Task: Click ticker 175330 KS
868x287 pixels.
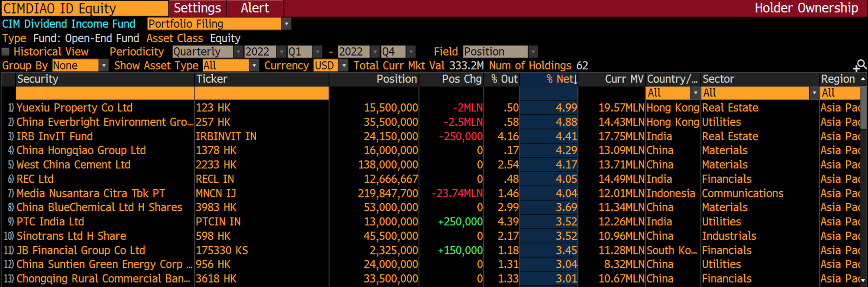Action: coord(222,250)
